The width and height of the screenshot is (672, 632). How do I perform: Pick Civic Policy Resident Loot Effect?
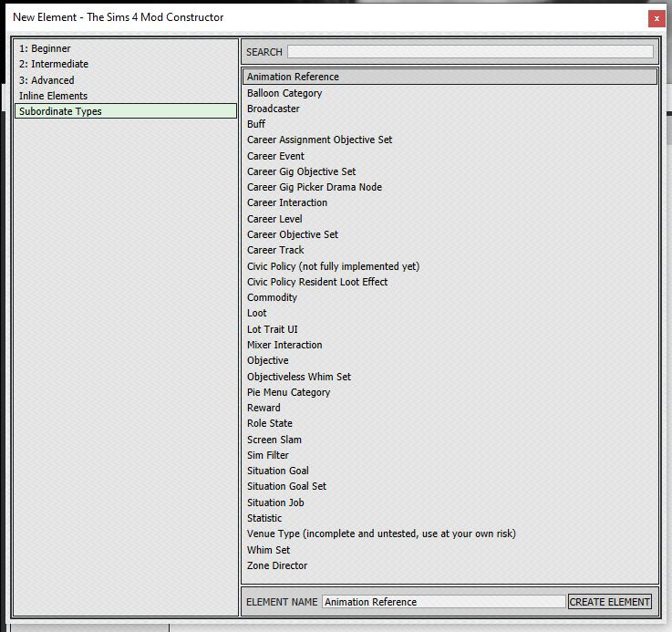pos(316,282)
